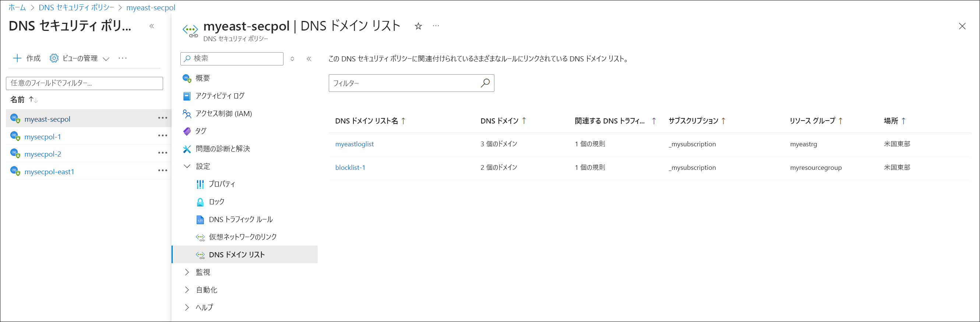
Task: Open the ビューの管理 gear menu
Action: [80, 58]
